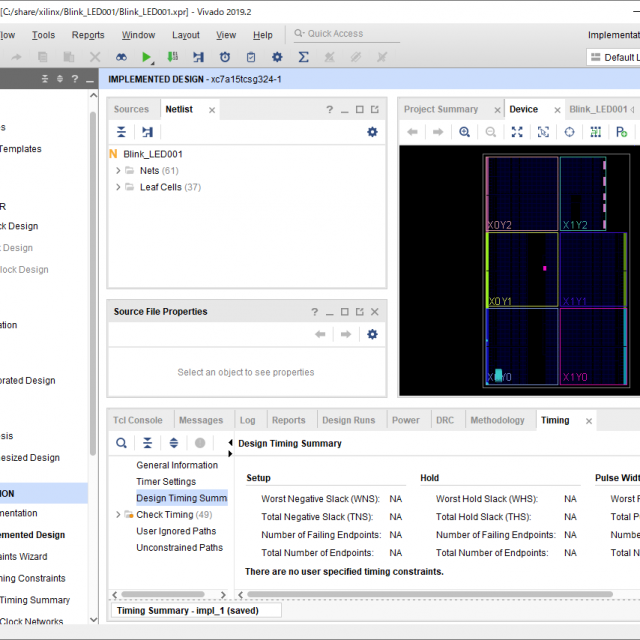
Task: Click the green Run arrow in main toolbar
Action: pos(147,58)
